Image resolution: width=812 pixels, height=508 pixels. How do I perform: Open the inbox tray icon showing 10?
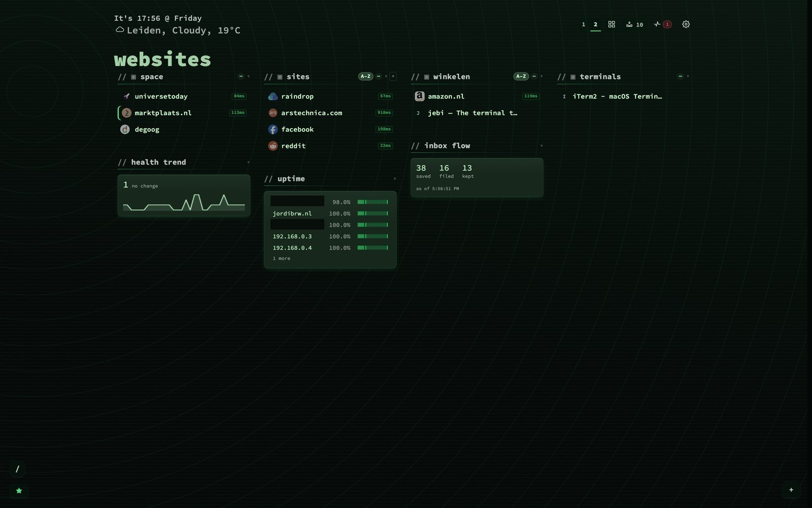coord(634,24)
